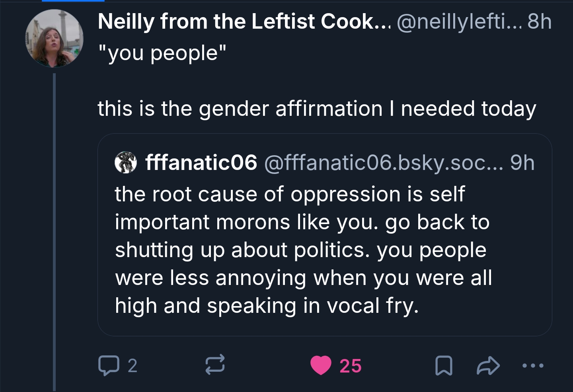Image resolution: width=573 pixels, height=392 pixels.
Task: Share the post using arrow icon
Action: tap(488, 366)
